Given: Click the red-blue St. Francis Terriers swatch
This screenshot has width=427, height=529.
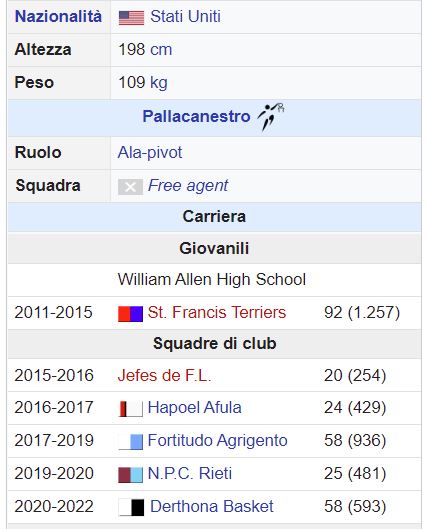Looking at the screenshot, I should (130, 313).
